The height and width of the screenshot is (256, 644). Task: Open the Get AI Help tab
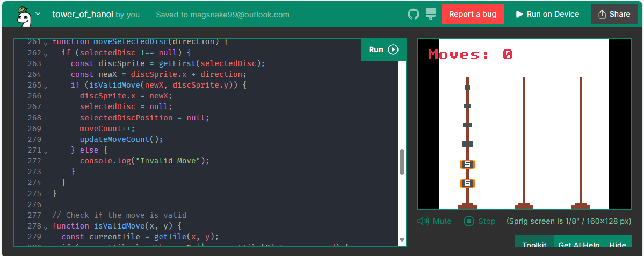(578, 245)
